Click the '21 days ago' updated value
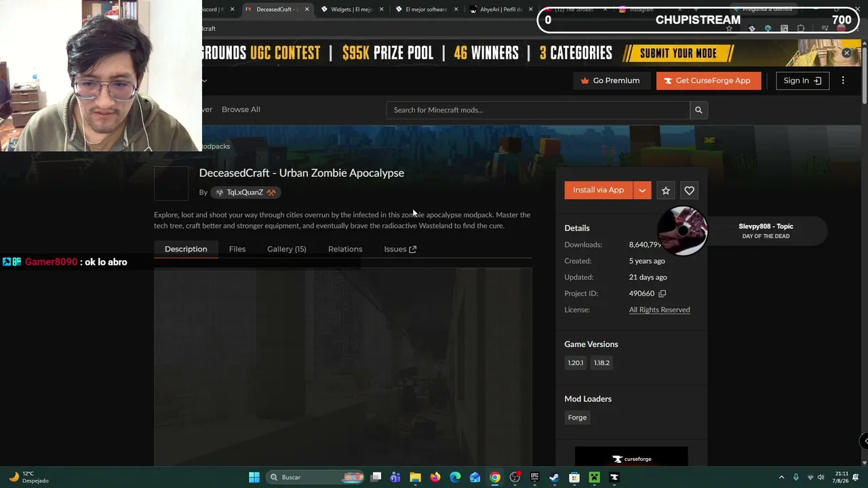Image resolution: width=868 pixels, height=488 pixels. pos(648,277)
